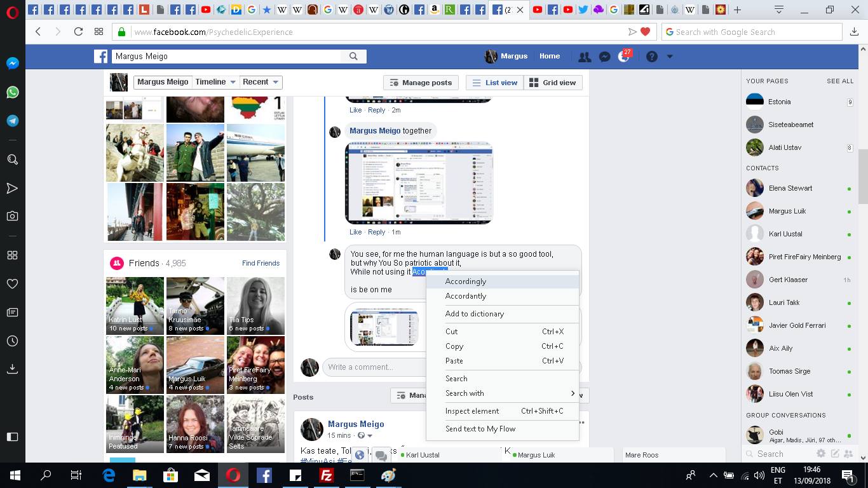Select Add to dictionary
Screen dimensions: 868x488
pos(503,314)
